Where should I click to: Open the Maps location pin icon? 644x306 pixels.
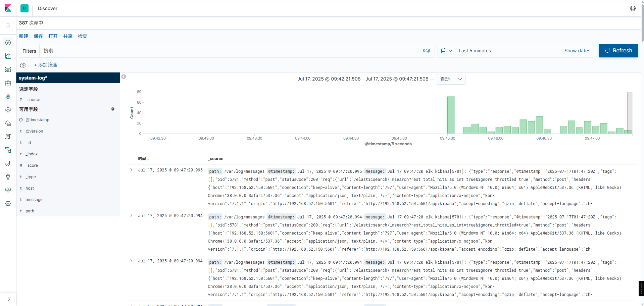(x=8, y=96)
